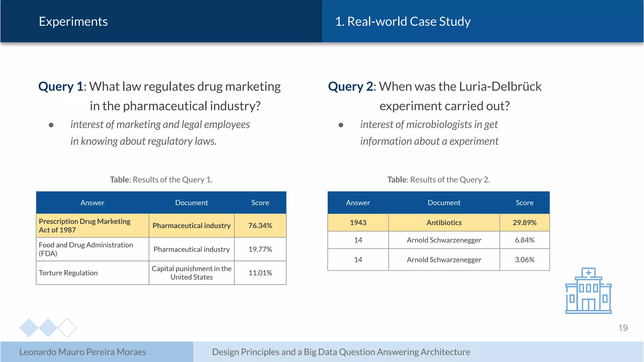Click author name Leonardo Mauro Pereira Moraes
Viewport: 644px width, 362px height.
click(x=83, y=352)
